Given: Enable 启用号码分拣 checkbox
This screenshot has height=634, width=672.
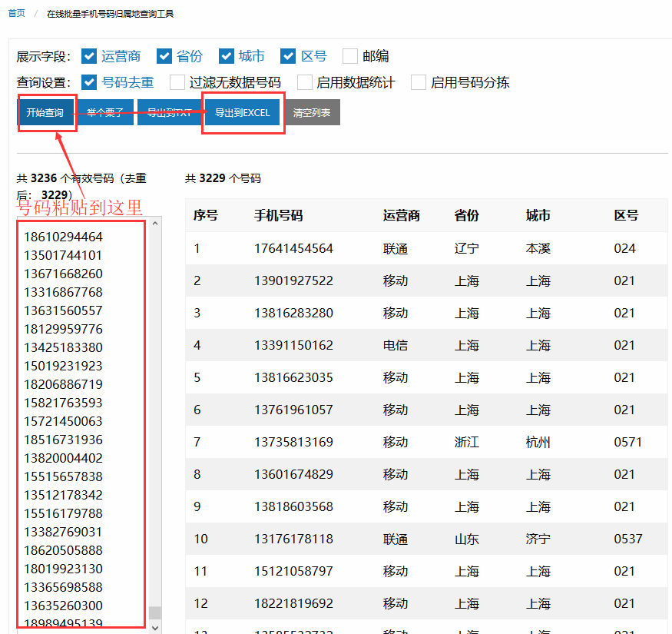Looking at the screenshot, I should 419,82.
